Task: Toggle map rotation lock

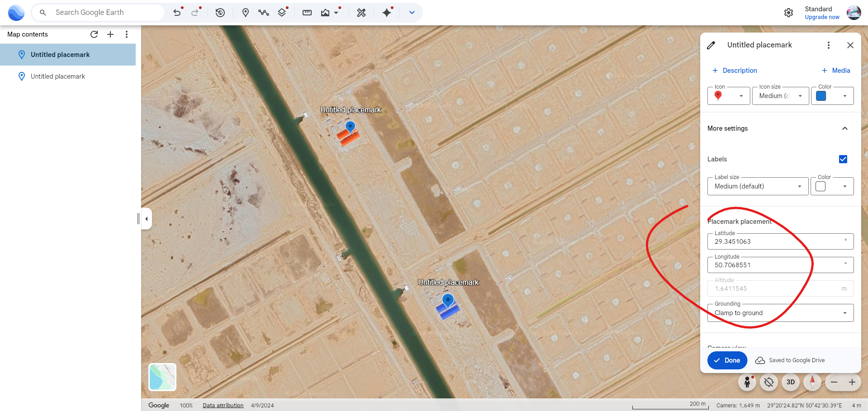Action: tap(769, 382)
